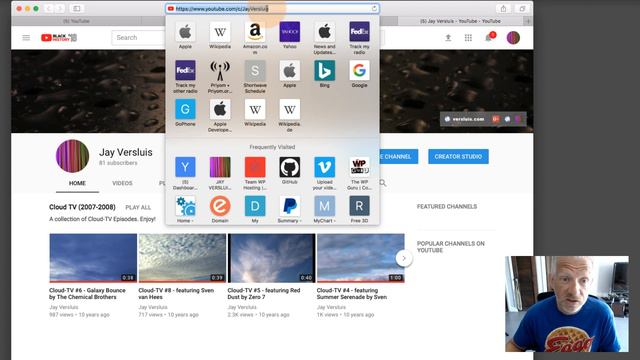Screen dimensions: 640x360
Task: Click the '81 subscribers' text
Action: tap(118, 163)
